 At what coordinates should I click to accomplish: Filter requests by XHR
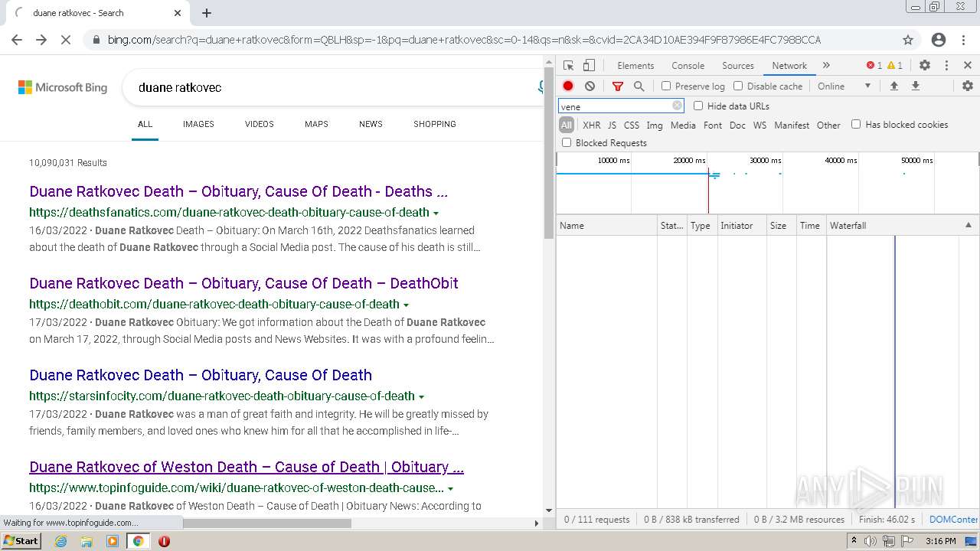(592, 125)
